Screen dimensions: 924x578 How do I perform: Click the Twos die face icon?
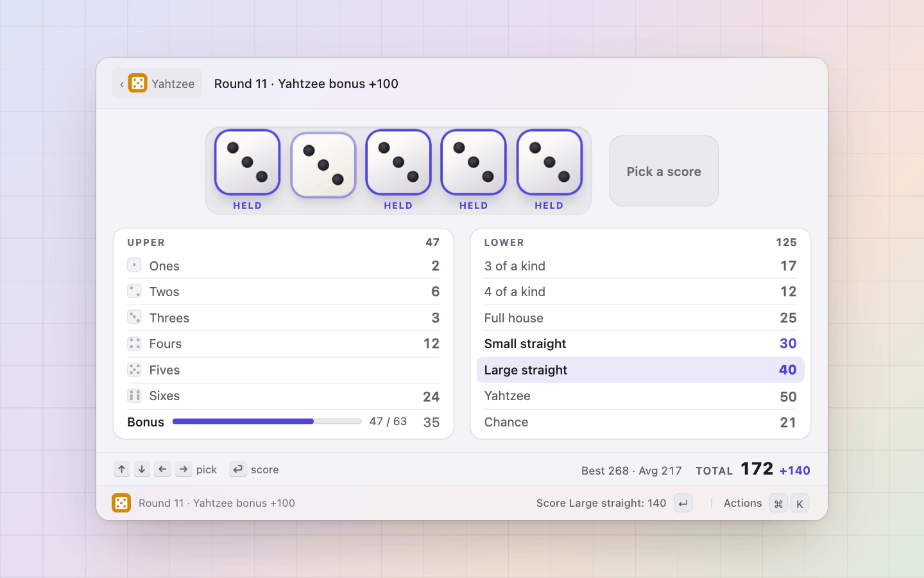134,291
